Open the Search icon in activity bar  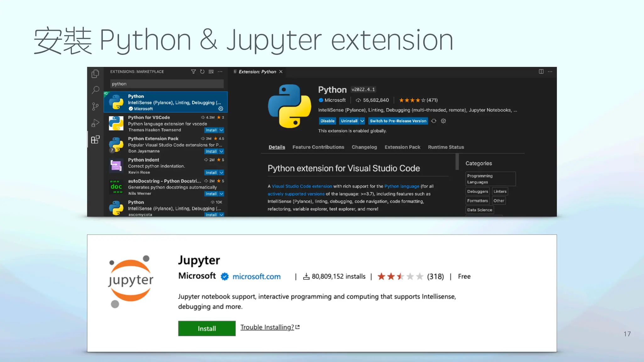[95, 90]
